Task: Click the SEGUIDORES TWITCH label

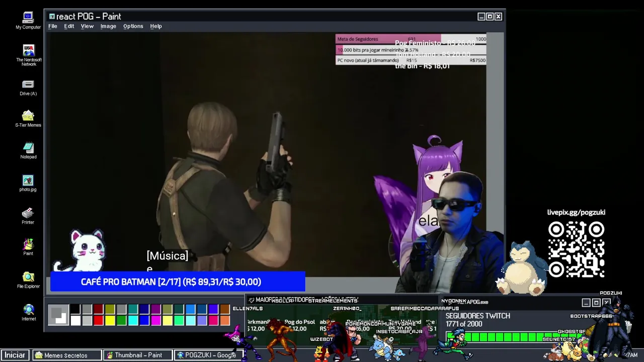Action: [x=478, y=316]
